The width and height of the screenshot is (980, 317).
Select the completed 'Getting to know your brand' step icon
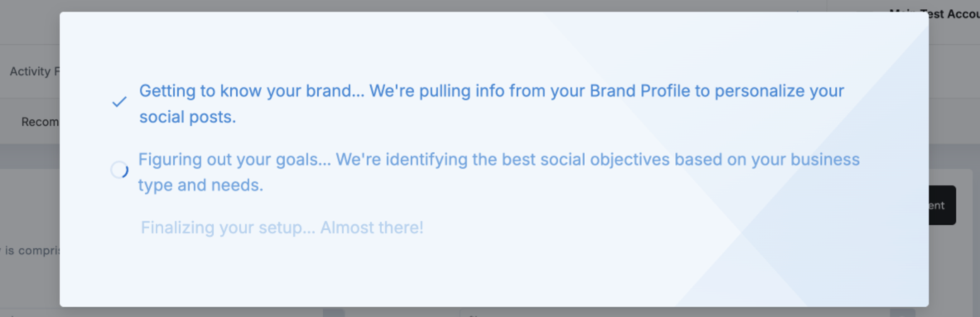pyautogui.click(x=119, y=101)
